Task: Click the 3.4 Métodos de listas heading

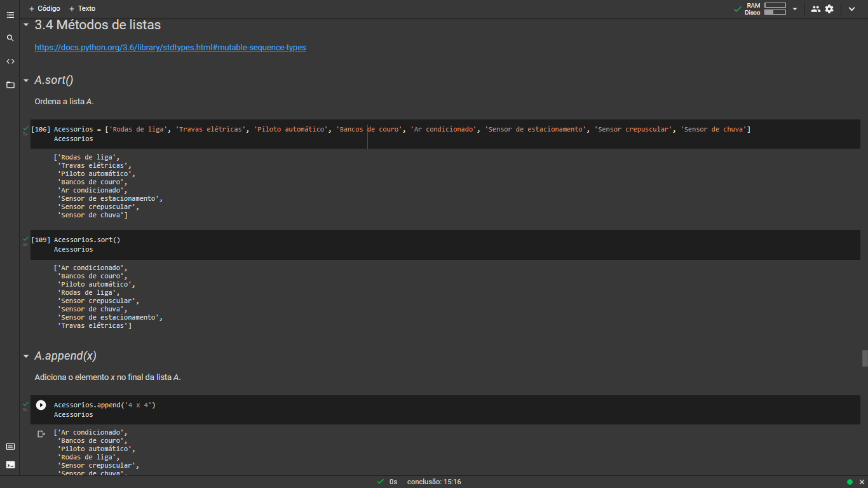Action: [x=97, y=25]
